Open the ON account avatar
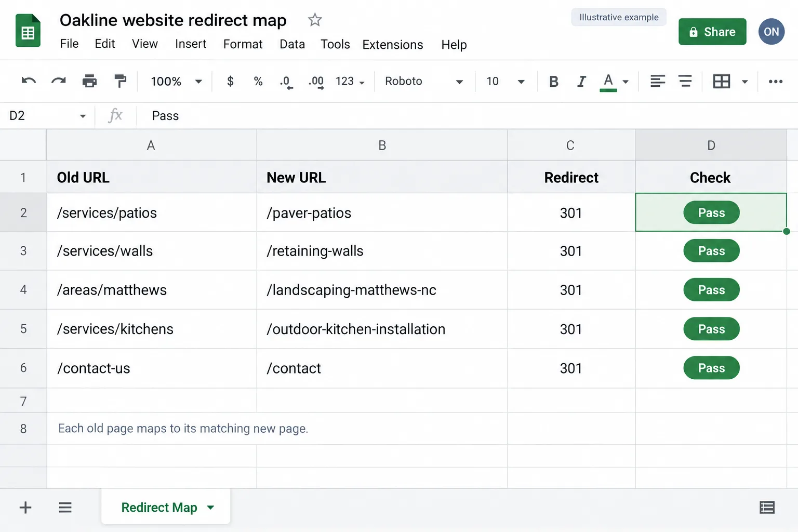This screenshot has width=798, height=532. (772, 32)
